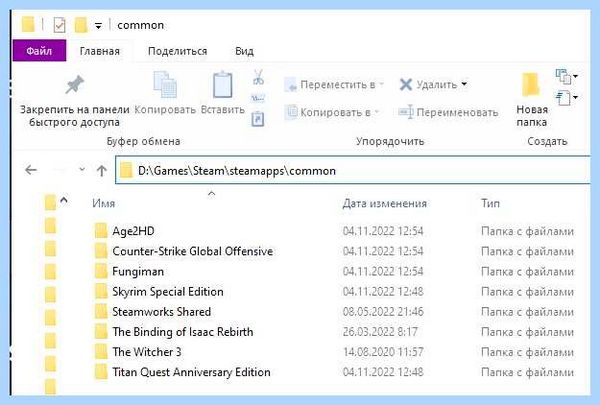600x405 pixels.
Task: Click date 08.05.2022 21:46 of Steamworks Shared
Action: [x=383, y=312]
